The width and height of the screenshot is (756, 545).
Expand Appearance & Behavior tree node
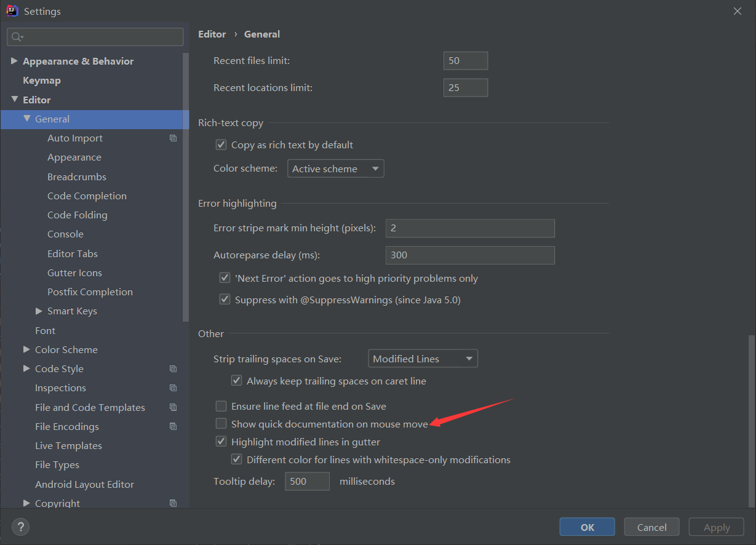14,61
